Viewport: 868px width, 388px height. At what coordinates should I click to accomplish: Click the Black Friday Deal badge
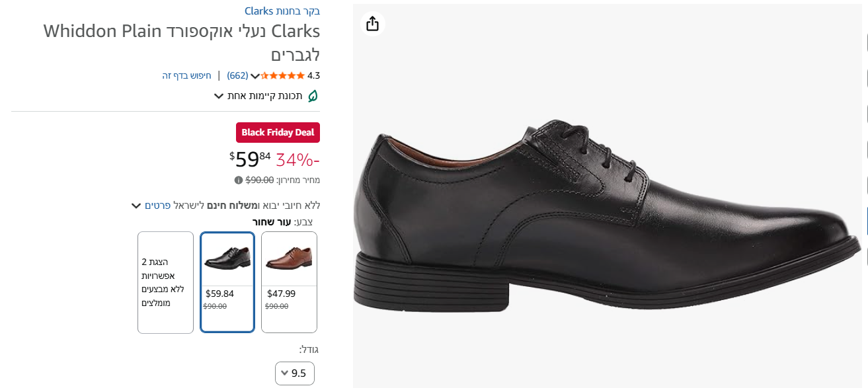click(278, 132)
